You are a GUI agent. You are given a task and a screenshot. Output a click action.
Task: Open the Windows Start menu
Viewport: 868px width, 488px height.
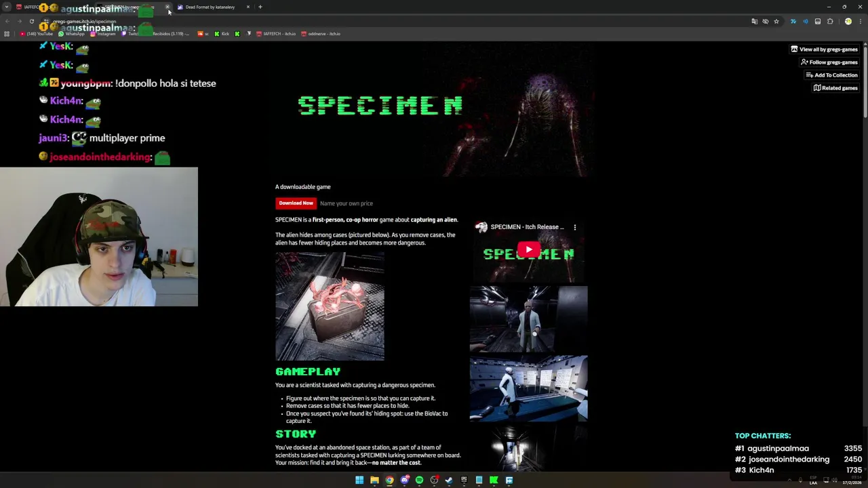(x=359, y=480)
